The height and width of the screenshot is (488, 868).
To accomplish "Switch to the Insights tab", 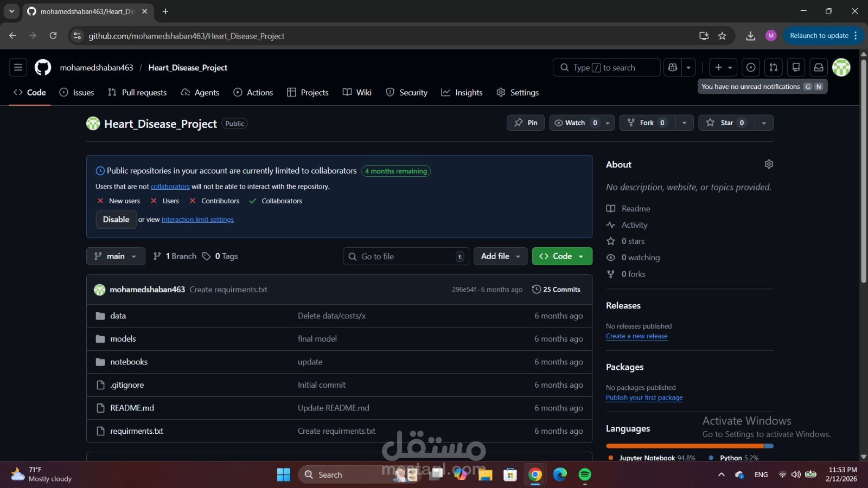I will (x=462, y=93).
